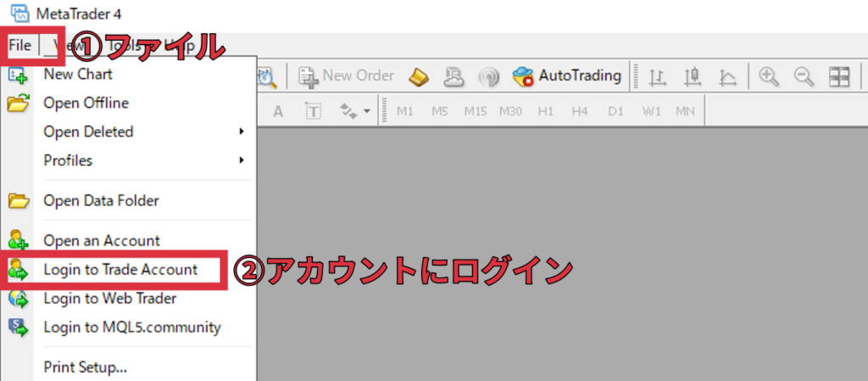Choose Open Offline menu entry
Viewport: 868px width, 381px height.
click(129, 103)
